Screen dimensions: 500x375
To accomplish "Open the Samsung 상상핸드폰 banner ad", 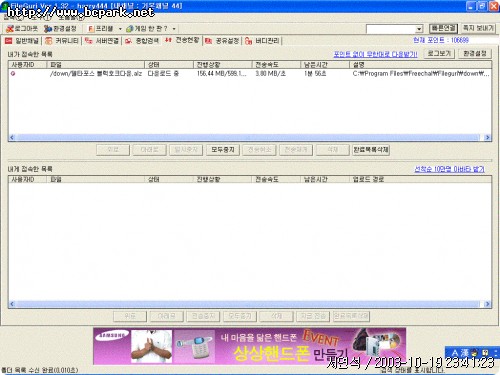I will 249,346.
